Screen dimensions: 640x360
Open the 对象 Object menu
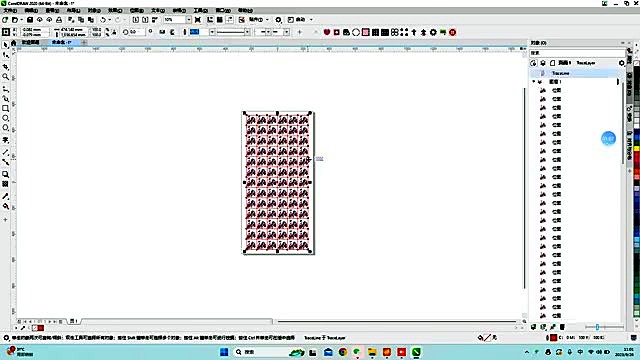94,10
